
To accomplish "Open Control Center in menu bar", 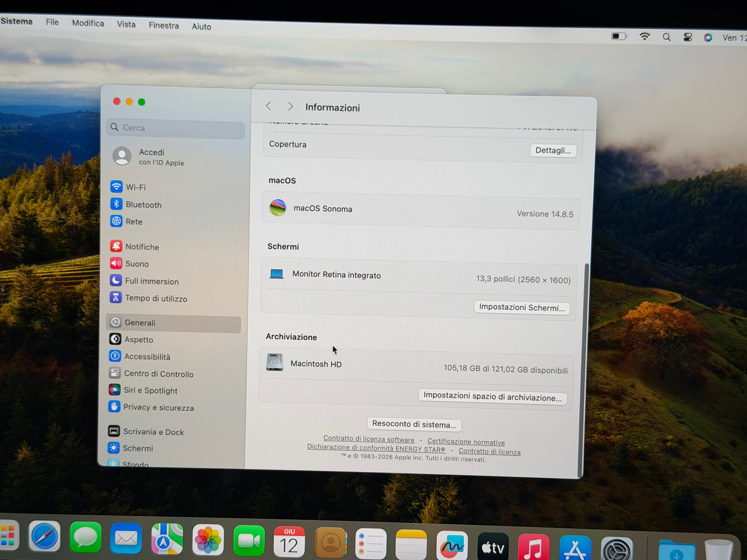I will (x=688, y=37).
